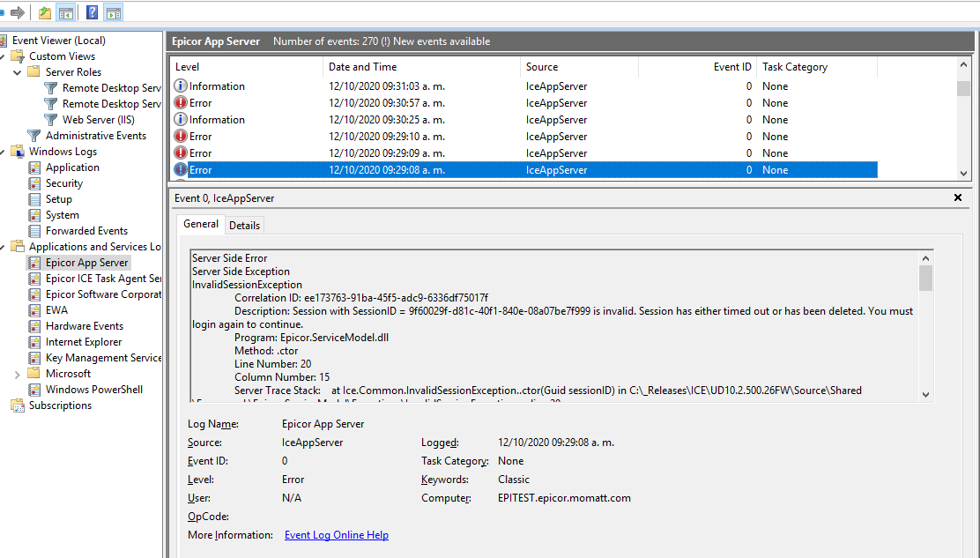
Task: Click the Forward arrow toolbar icon
Action: pos(18,12)
